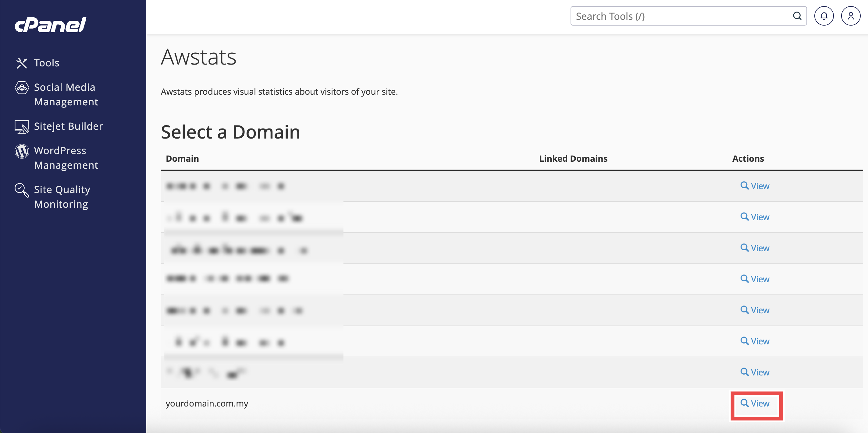Click the WordPress logo icon
This screenshot has height=433, width=868.
pos(22,151)
